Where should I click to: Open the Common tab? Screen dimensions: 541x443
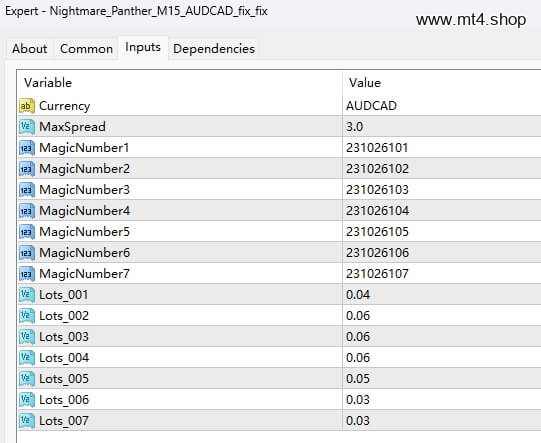[x=86, y=49]
